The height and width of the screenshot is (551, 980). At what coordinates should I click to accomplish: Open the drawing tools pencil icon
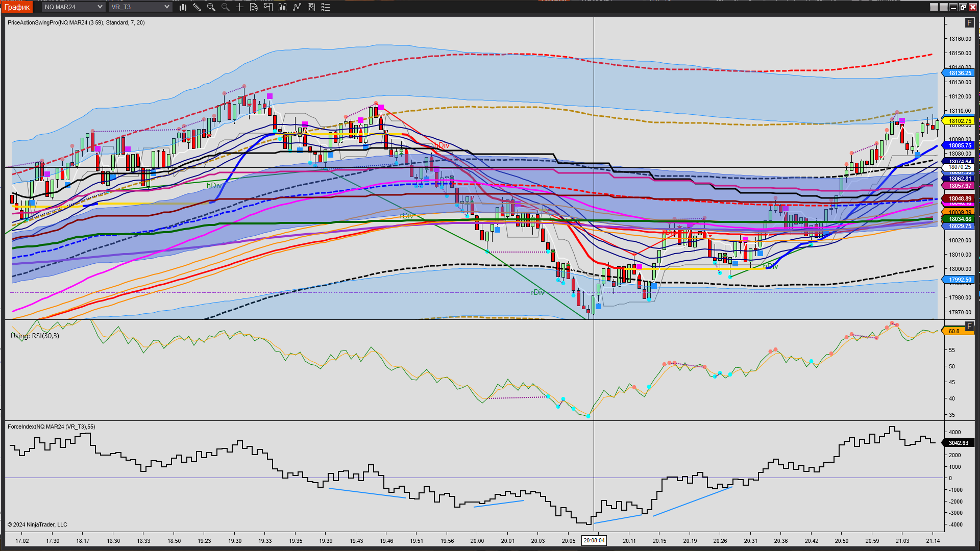pos(197,7)
